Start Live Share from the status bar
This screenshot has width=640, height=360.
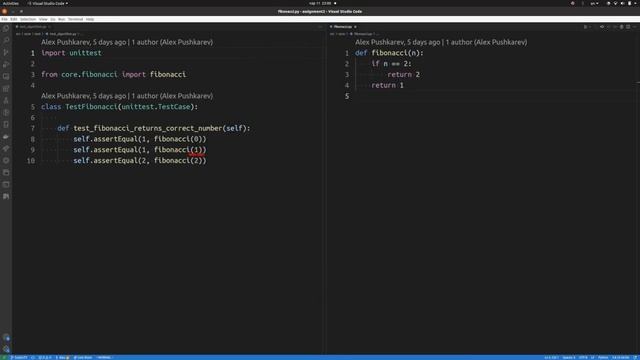tap(83, 357)
